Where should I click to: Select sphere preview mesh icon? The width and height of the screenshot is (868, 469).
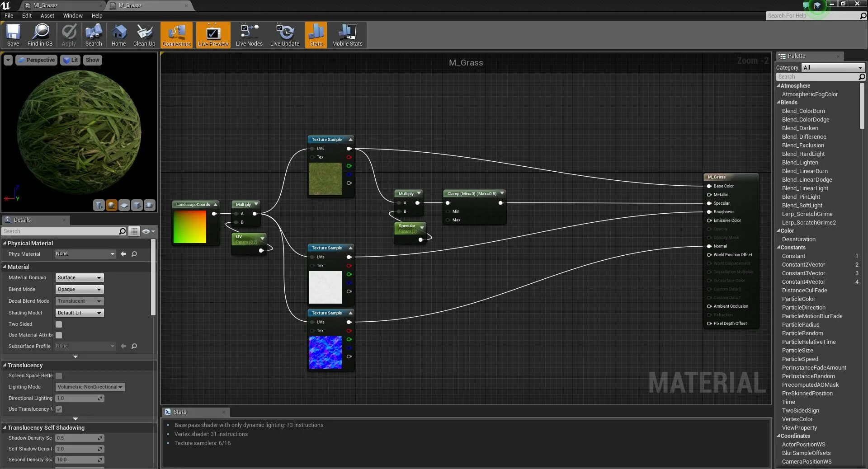coord(111,205)
